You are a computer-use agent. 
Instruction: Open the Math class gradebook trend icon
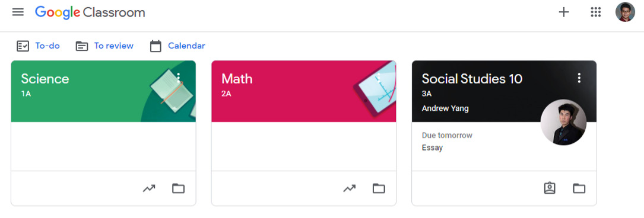point(350,188)
